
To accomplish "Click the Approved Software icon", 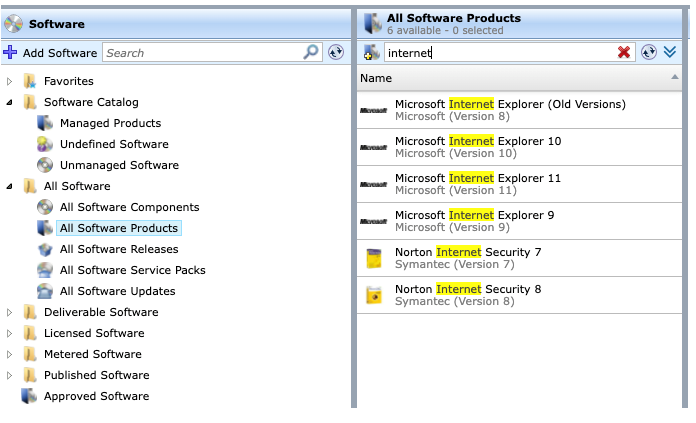I will (x=29, y=396).
